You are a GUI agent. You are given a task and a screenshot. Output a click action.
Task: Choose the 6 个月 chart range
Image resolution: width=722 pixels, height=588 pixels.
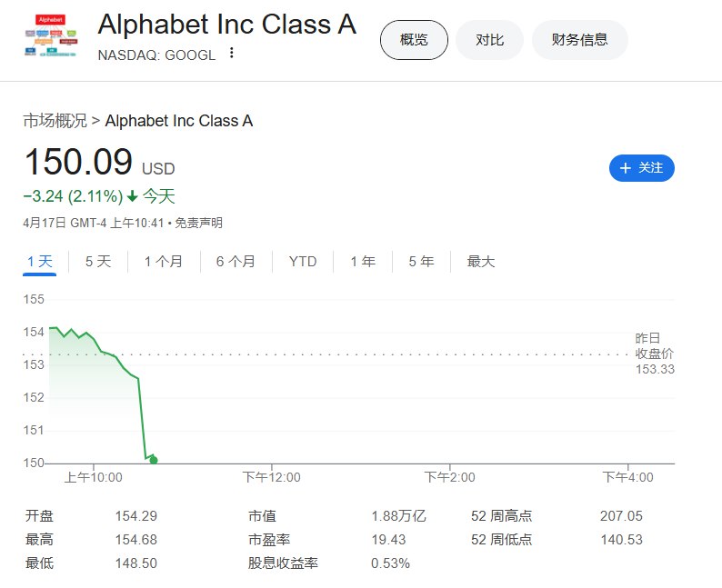(236, 262)
